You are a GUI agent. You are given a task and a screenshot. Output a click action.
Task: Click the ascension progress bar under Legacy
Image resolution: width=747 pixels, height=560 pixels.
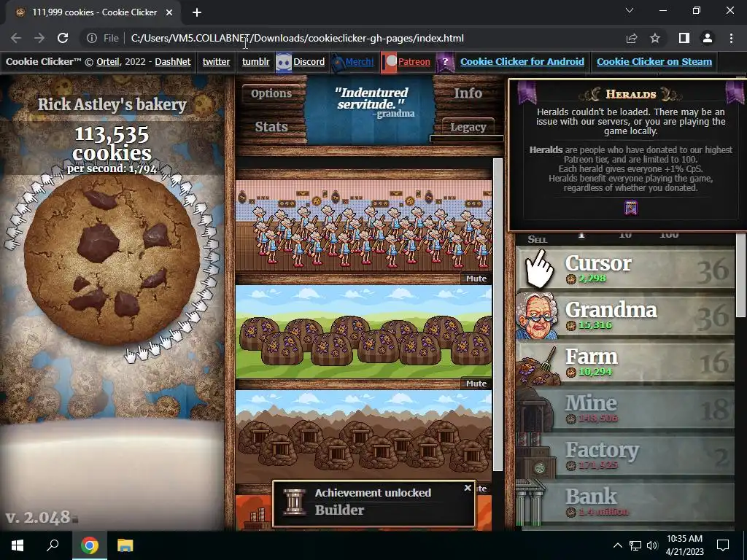pyautogui.click(x=466, y=139)
